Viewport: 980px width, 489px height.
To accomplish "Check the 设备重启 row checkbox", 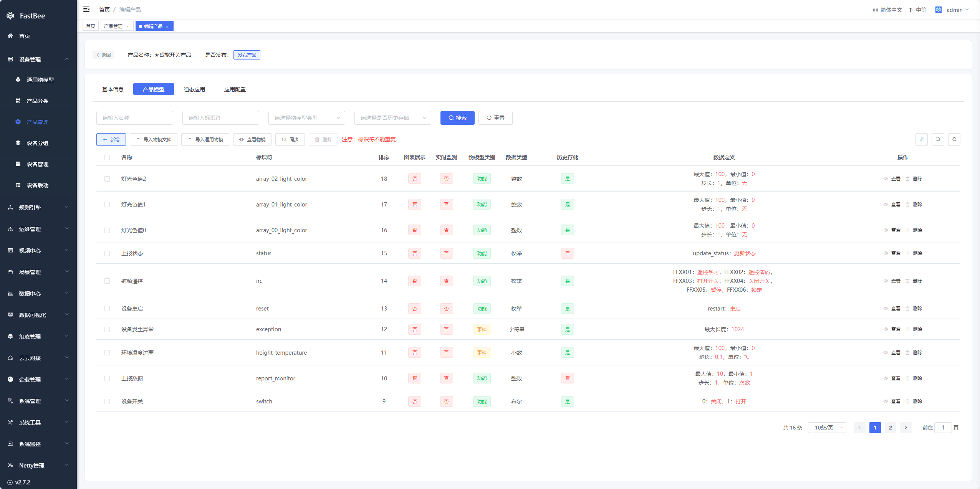I will 107,308.
